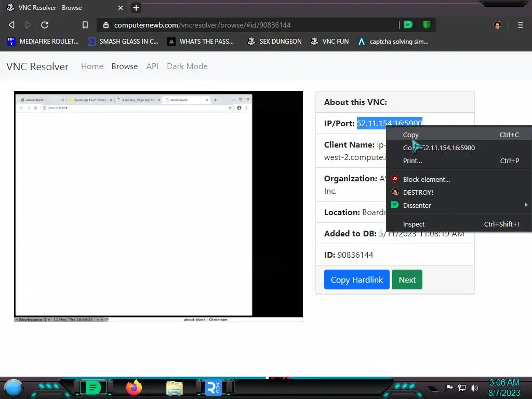Open the volume speaker tray icon
This screenshot has height=399, width=532.
coord(474,388)
